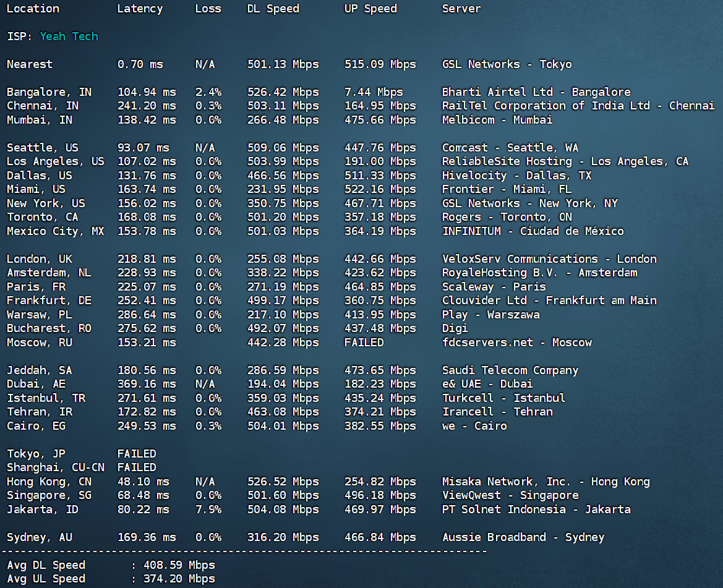Click "Istanbul, TR" location
Image resolution: width=723 pixels, height=588 pixels.
(46, 398)
